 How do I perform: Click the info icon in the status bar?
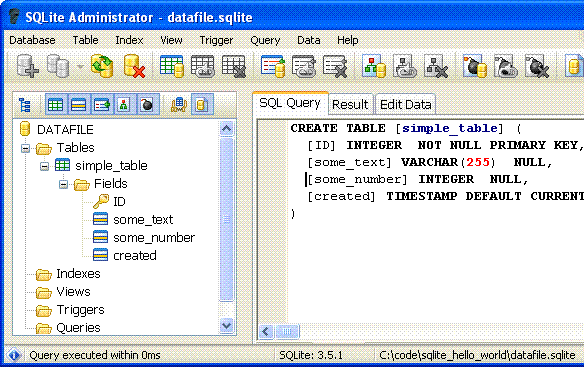(14, 355)
